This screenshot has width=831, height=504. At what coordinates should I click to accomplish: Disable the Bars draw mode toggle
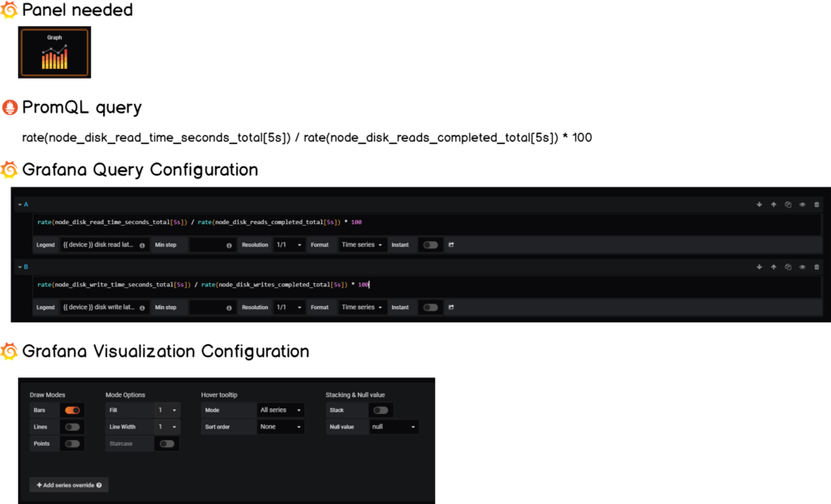72,410
